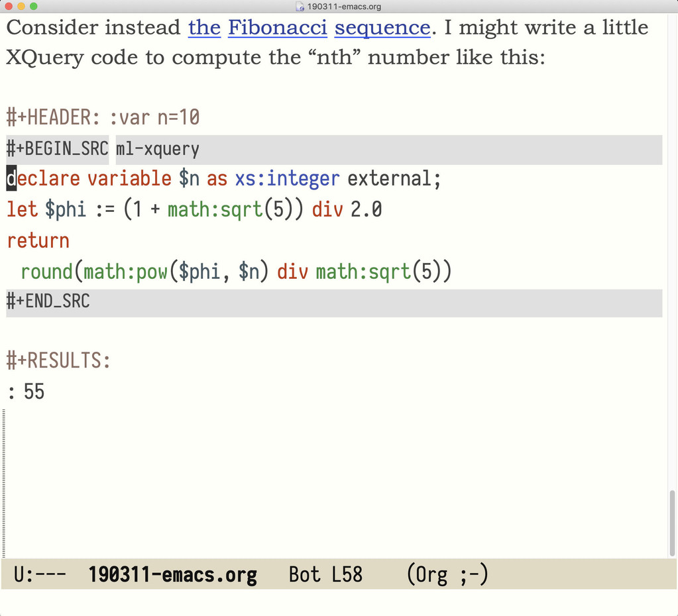Open the 'the' hyperlink word

[204, 27]
